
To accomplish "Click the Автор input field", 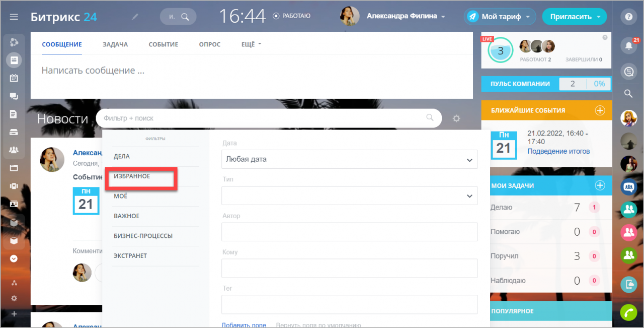I will [349, 232].
